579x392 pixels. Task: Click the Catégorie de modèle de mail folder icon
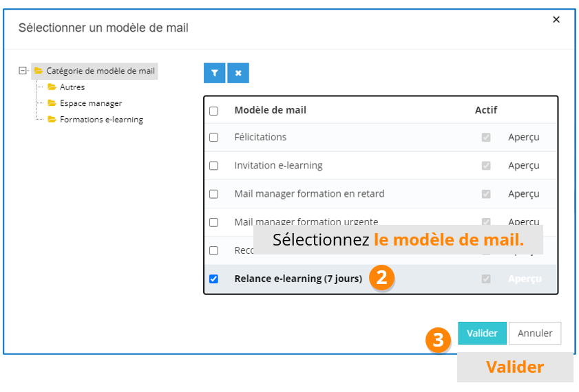(39, 71)
